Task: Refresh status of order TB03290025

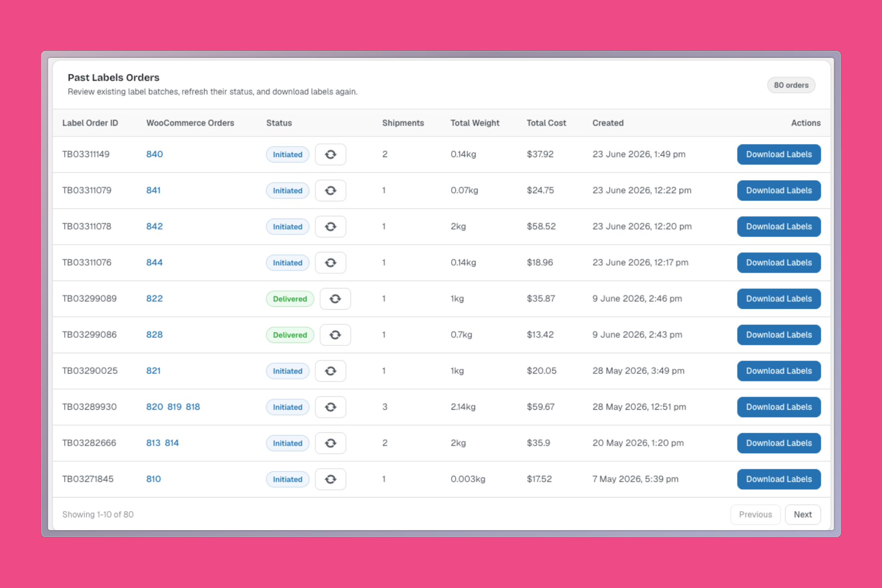Action: coord(330,371)
